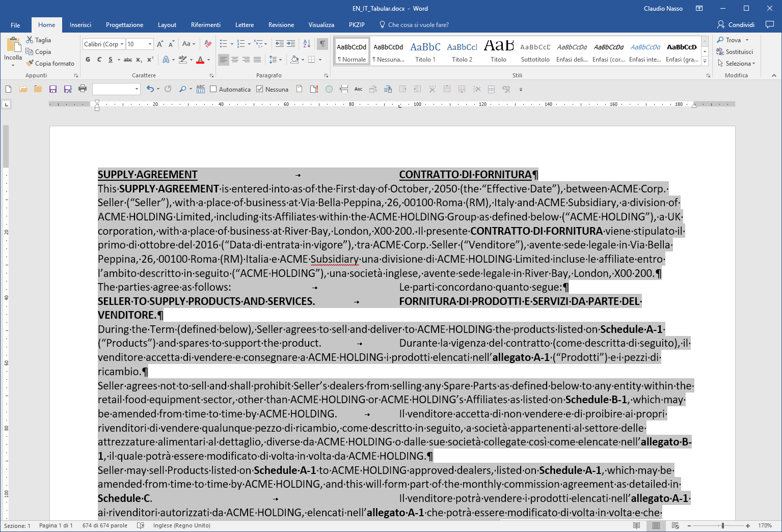Apply subscript formatting

[139, 60]
